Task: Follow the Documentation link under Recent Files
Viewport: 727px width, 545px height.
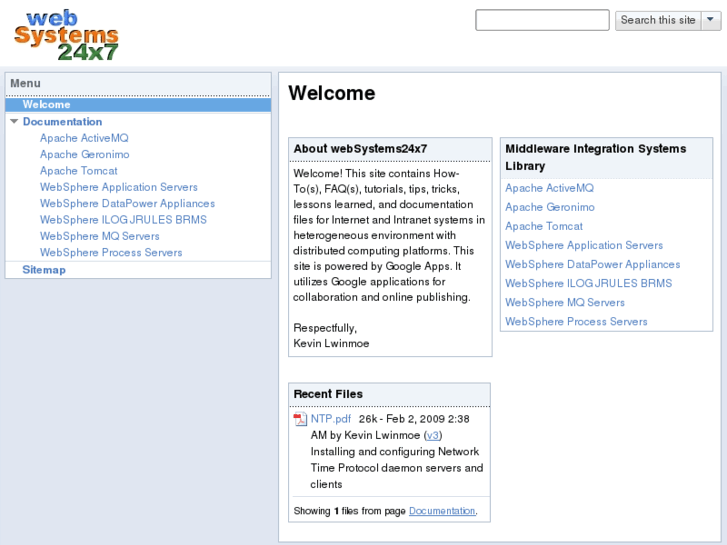Action: (442, 511)
